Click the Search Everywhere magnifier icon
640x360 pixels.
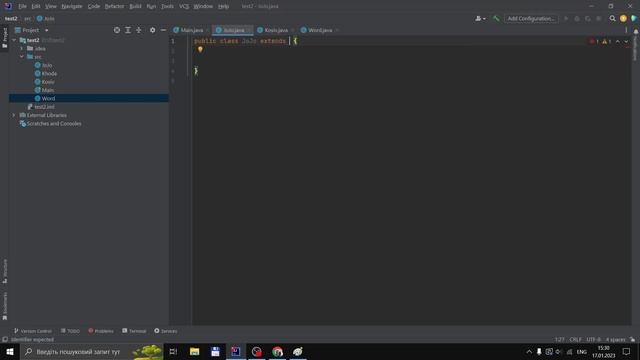[612, 18]
